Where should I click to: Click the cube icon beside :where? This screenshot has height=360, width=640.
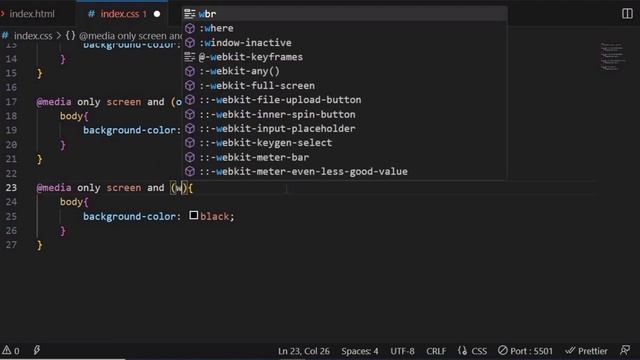click(190, 28)
